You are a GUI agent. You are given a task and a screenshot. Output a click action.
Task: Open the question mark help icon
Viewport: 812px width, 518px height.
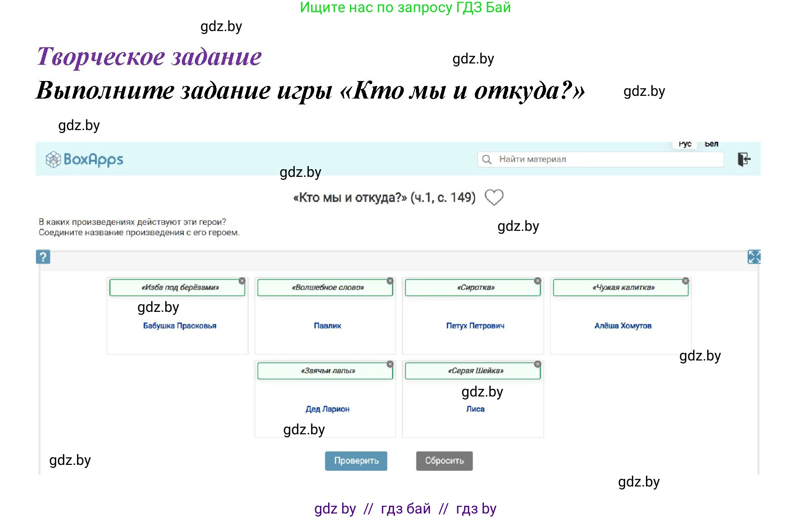click(43, 257)
